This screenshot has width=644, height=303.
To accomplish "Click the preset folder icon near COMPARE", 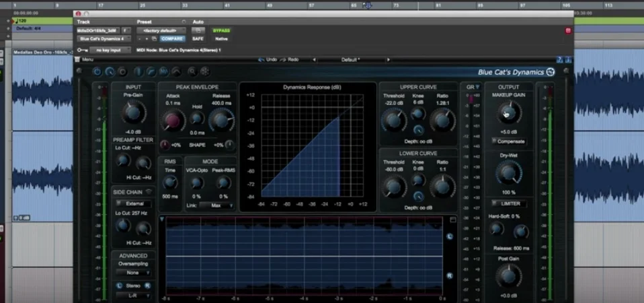I will 154,38.
